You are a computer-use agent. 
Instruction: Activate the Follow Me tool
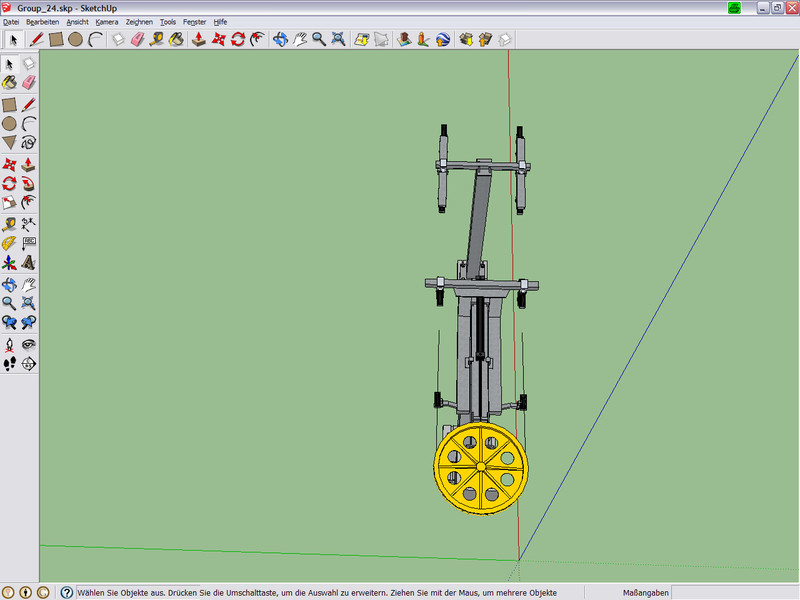click(29, 184)
